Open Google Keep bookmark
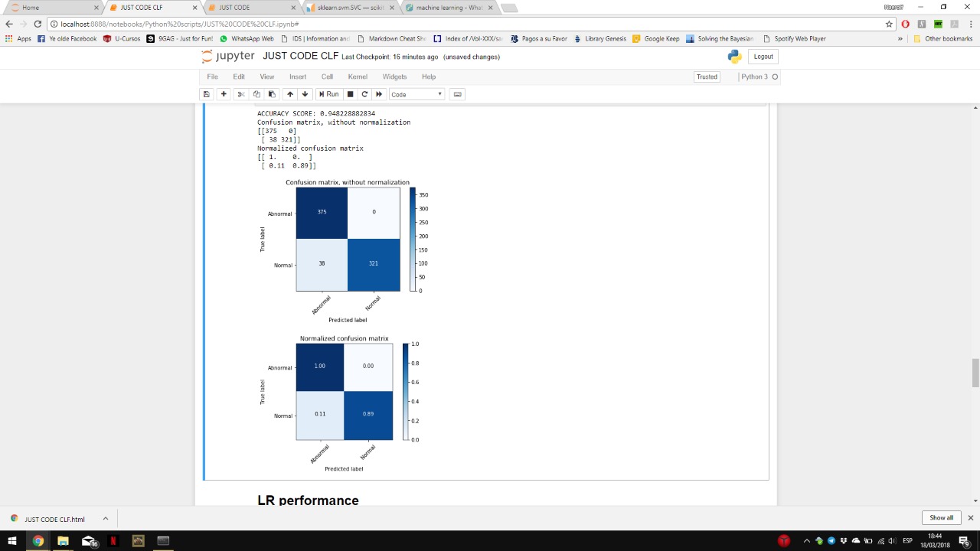 656,38
